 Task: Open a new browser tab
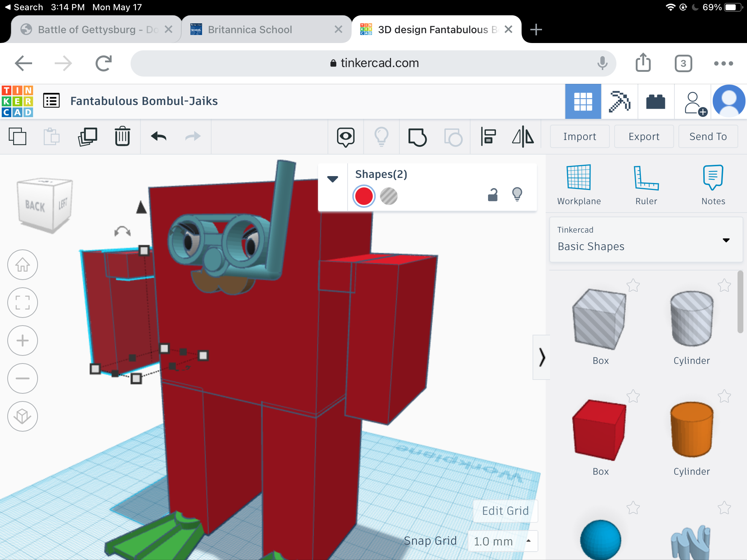(x=536, y=30)
